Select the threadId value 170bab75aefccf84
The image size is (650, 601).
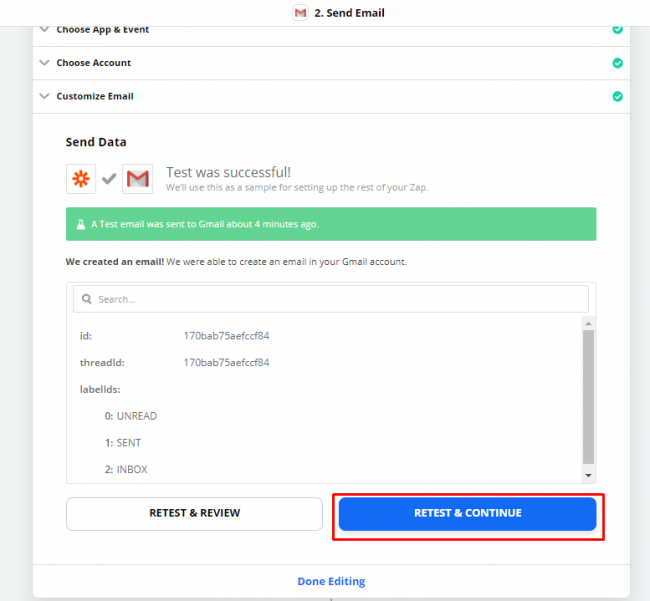click(226, 362)
